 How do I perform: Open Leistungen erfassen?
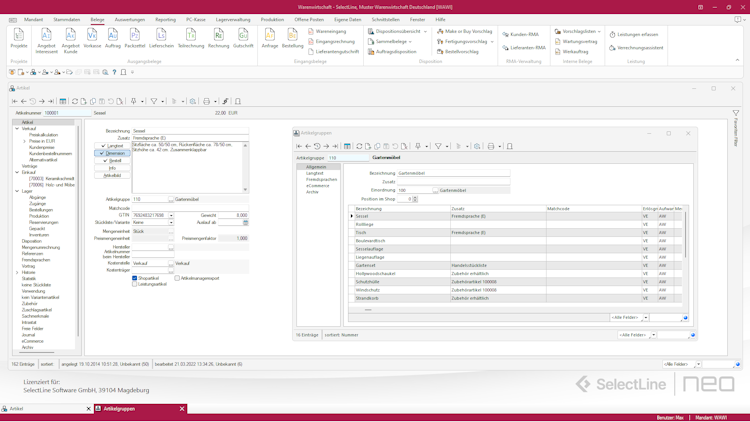point(634,34)
